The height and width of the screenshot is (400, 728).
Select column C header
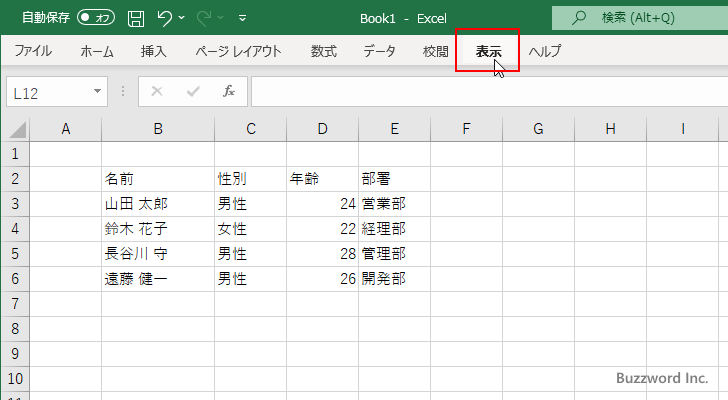click(x=251, y=129)
